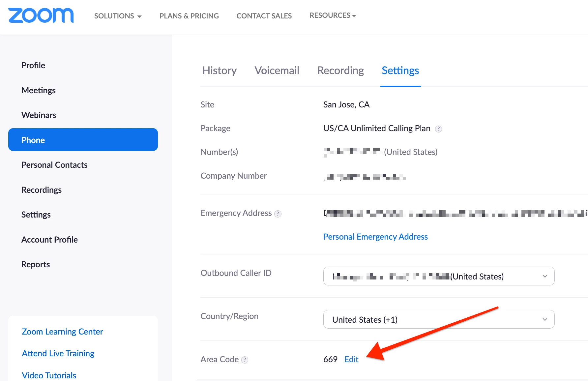588x381 pixels.
Task: Click the Zoom logo
Action: click(x=41, y=15)
